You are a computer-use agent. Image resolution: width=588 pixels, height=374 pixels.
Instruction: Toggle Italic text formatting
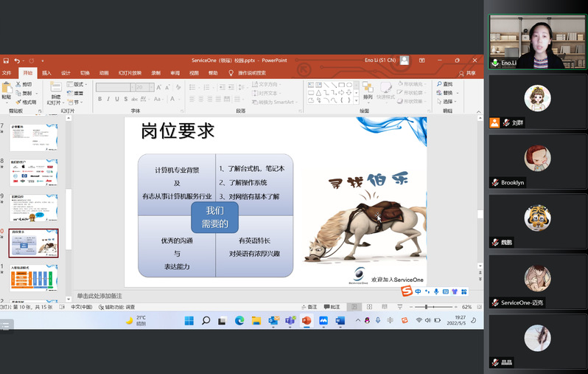coord(108,99)
